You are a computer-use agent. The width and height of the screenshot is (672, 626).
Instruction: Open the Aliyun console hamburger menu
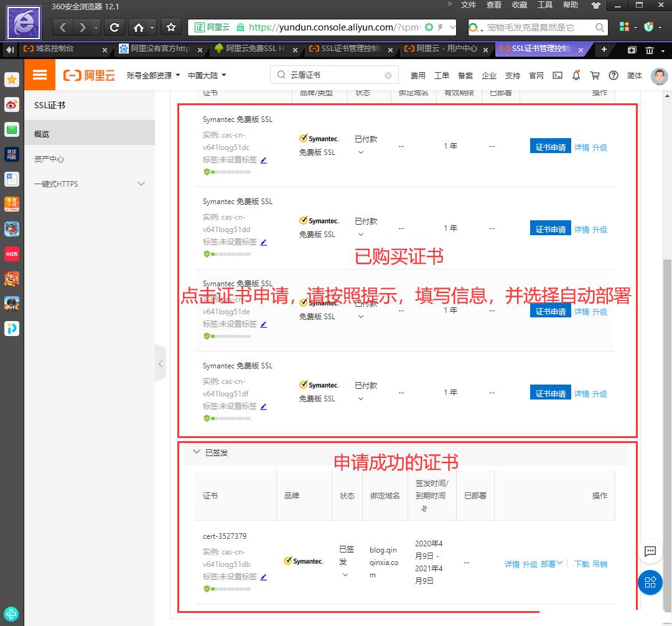click(x=40, y=75)
